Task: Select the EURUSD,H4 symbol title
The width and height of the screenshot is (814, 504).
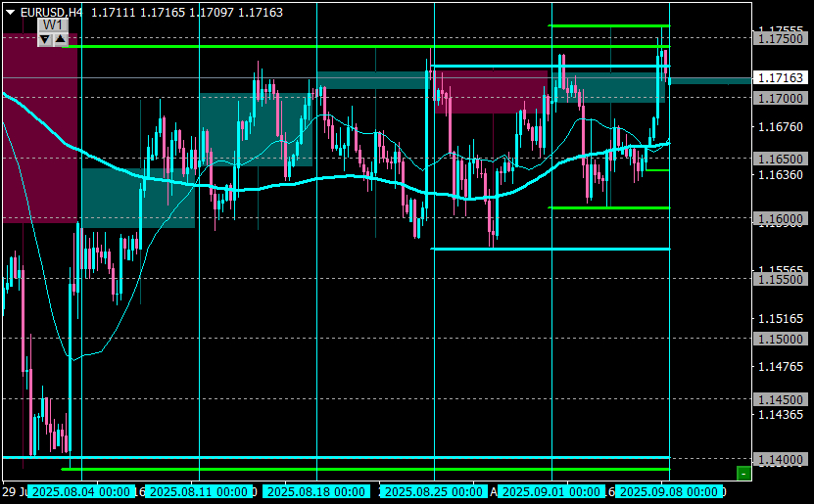Action: point(51,13)
